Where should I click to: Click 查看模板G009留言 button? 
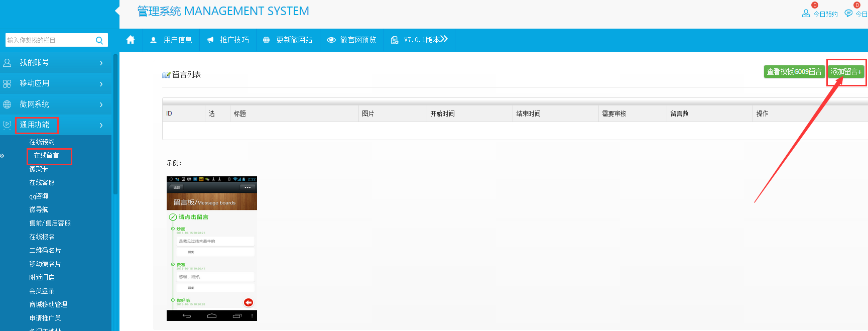click(794, 72)
